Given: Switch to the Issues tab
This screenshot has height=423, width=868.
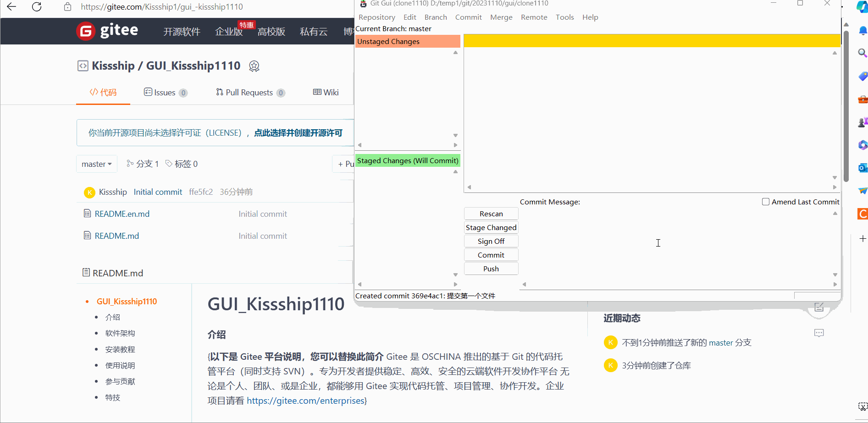Looking at the screenshot, I should (165, 92).
